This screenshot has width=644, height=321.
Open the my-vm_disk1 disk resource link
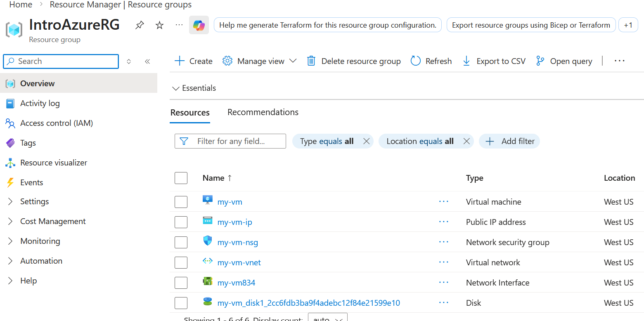(309, 303)
